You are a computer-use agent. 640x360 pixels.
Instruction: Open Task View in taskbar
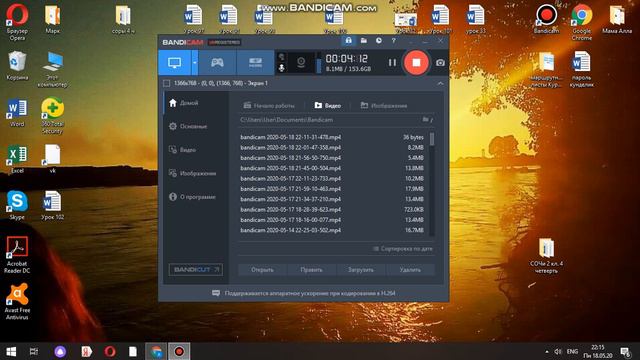coord(34,351)
